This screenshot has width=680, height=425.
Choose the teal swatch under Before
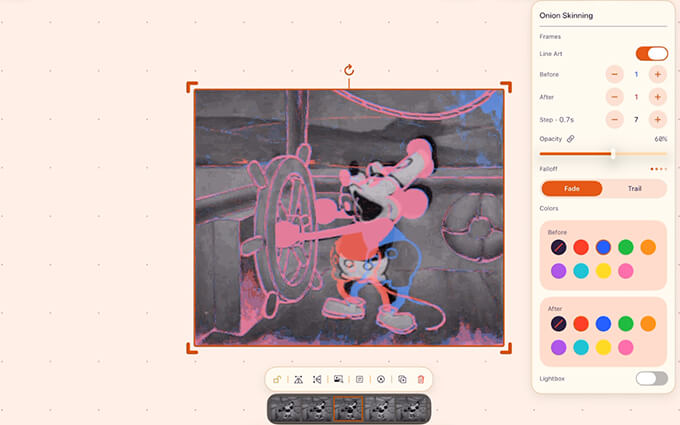[x=581, y=271]
